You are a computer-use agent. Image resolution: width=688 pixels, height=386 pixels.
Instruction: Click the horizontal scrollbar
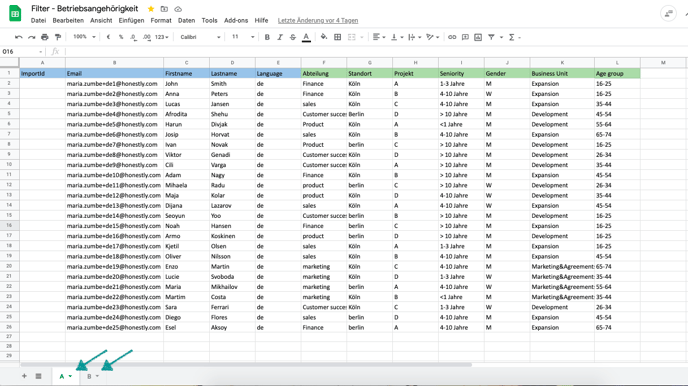[x=246, y=365]
